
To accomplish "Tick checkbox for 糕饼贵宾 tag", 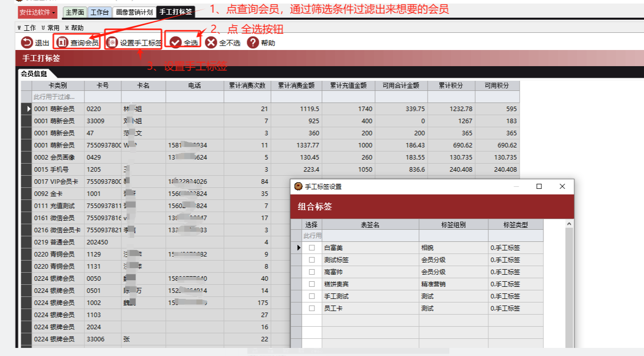I will pyautogui.click(x=312, y=284).
